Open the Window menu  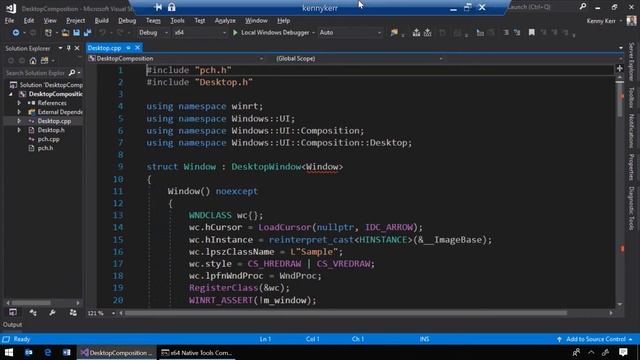pos(256,20)
